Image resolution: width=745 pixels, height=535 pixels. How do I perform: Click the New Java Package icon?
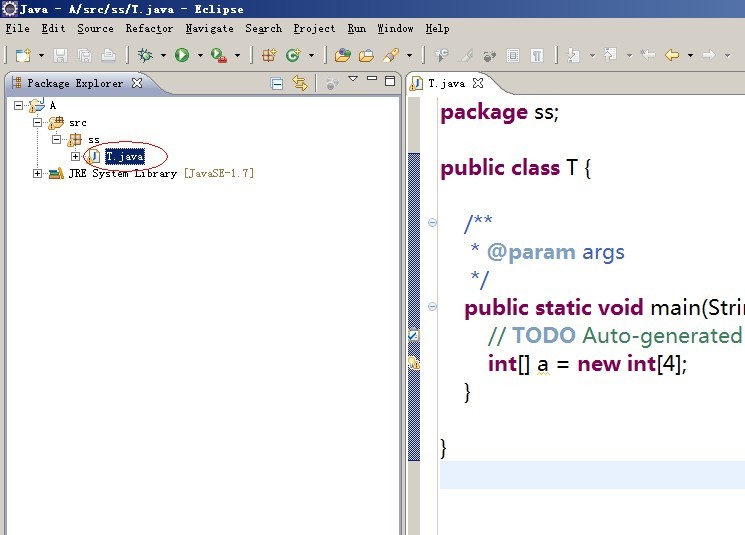(x=269, y=55)
